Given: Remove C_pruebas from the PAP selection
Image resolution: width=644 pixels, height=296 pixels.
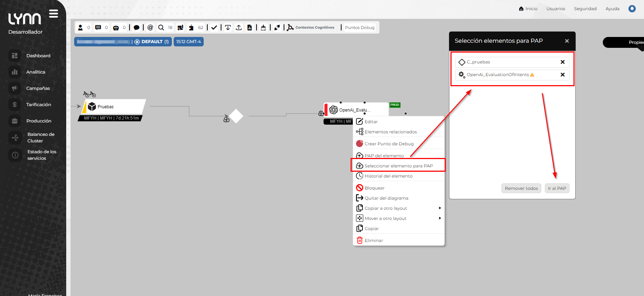Looking at the screenshot, I should coord(563,62).
